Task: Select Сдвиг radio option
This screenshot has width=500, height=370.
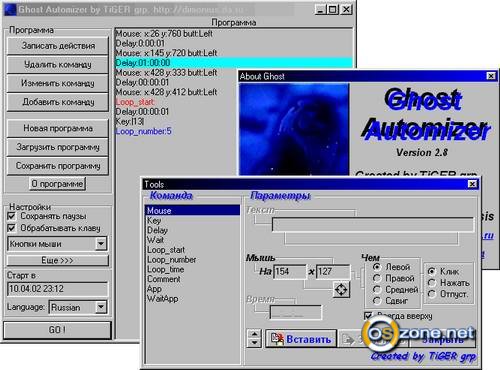Action: tap(377, 301)
